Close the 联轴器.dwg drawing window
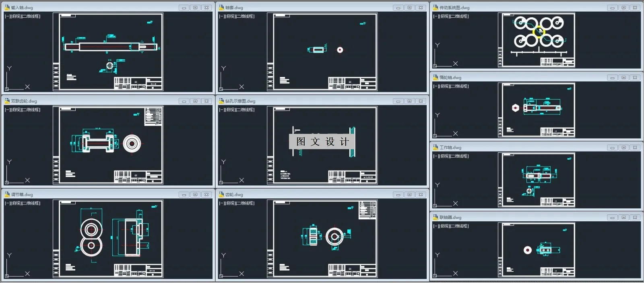Viewport: 644px width, 283px height. [x=635, y=217]
